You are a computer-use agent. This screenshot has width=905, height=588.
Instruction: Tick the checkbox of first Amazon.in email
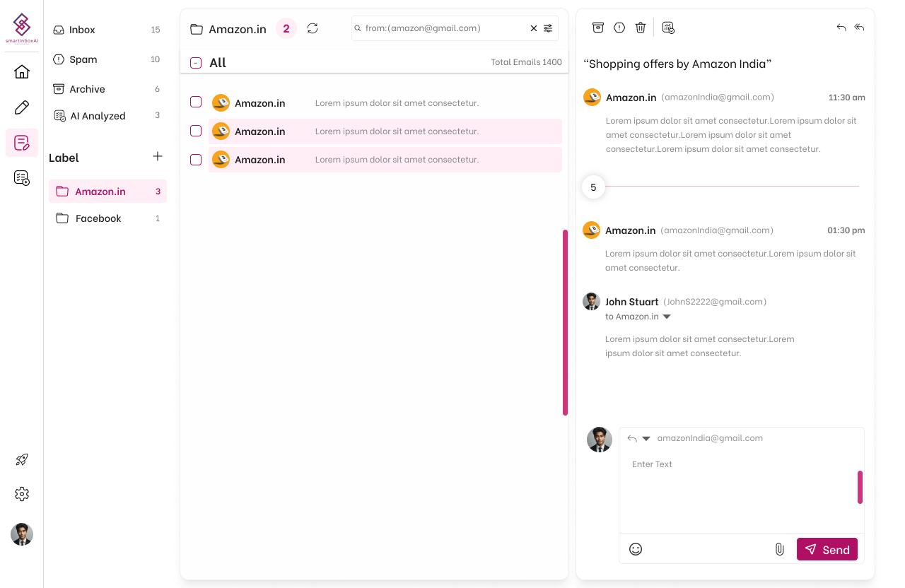pos(196,102)
